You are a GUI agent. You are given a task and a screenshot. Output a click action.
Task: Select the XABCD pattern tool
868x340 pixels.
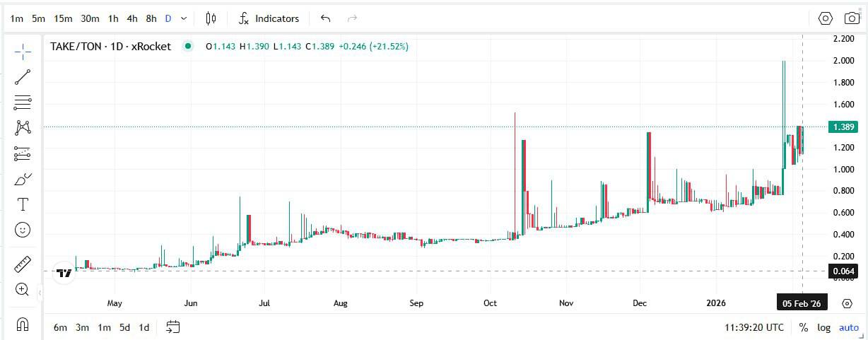[23, 128]
